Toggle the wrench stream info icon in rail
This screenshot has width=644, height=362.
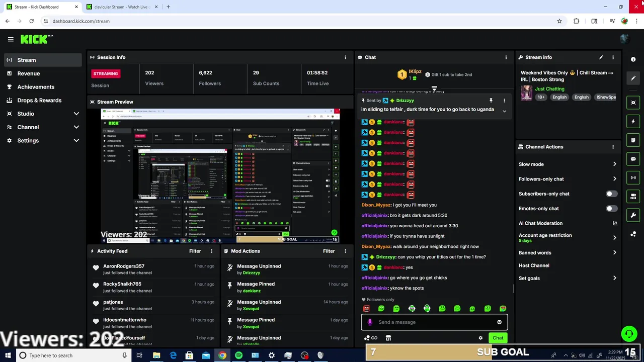[633, 215]
